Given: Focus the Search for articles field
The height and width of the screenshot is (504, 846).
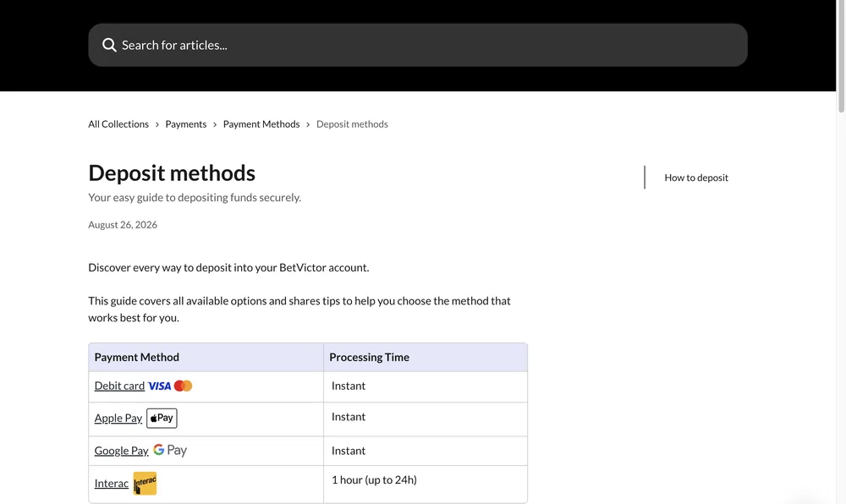Looking at the screenshot, I should pyautogui.click(x=418, y=45).
